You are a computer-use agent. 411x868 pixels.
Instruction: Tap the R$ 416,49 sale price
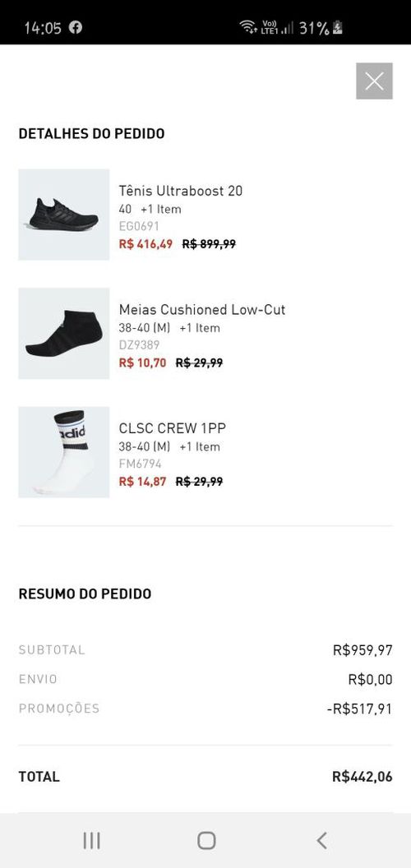coord(145,243)
